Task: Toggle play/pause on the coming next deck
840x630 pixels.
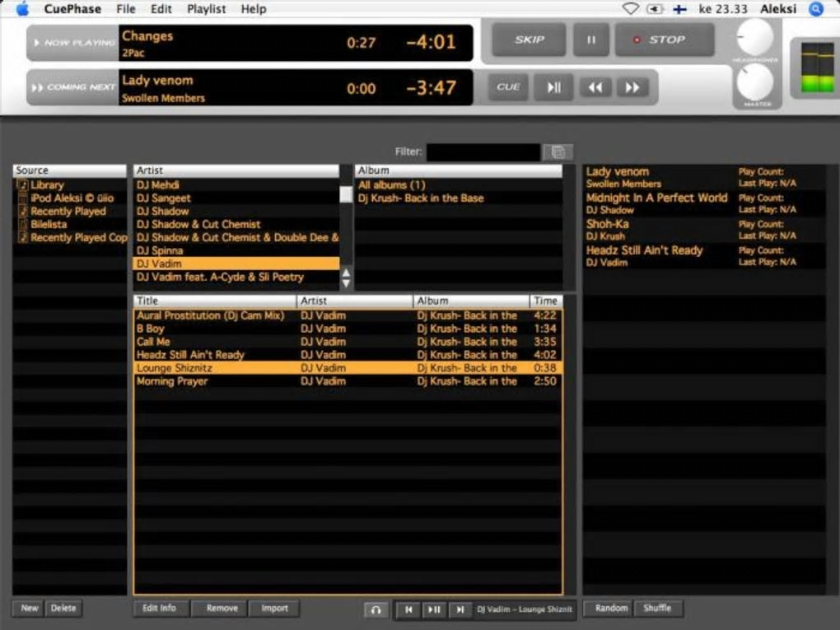Action: pos(553,86)
